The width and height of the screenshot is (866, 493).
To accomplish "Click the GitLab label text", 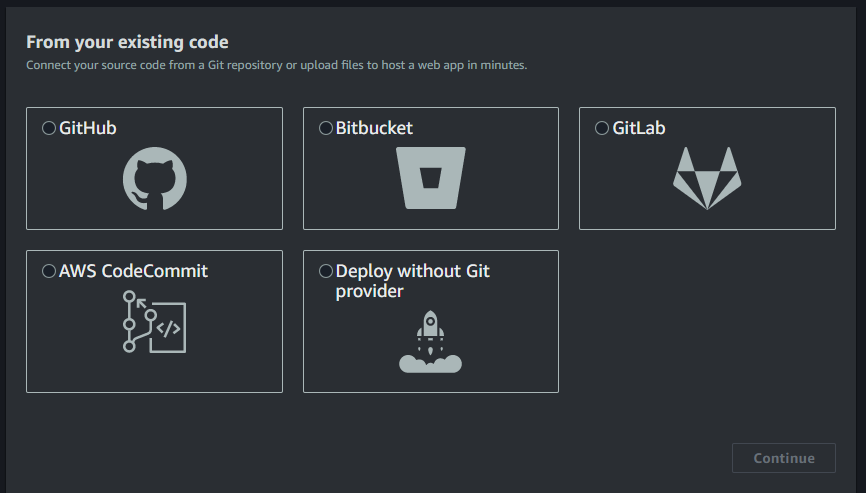I will (638, 128).
